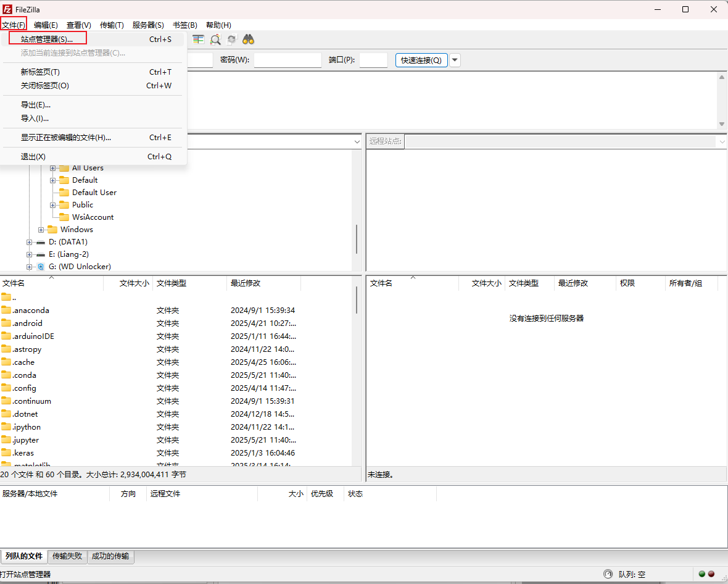The image size is (728, 584).
Task: Open the 帮助(H) menu
Action: (218, 25)
